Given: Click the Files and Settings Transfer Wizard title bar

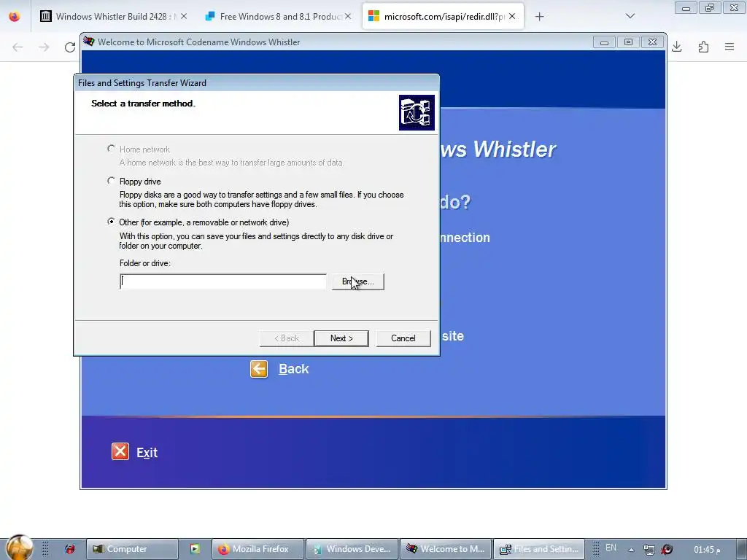Looking at the screenshot, I should pyautogui.click(x=256, y=83).
